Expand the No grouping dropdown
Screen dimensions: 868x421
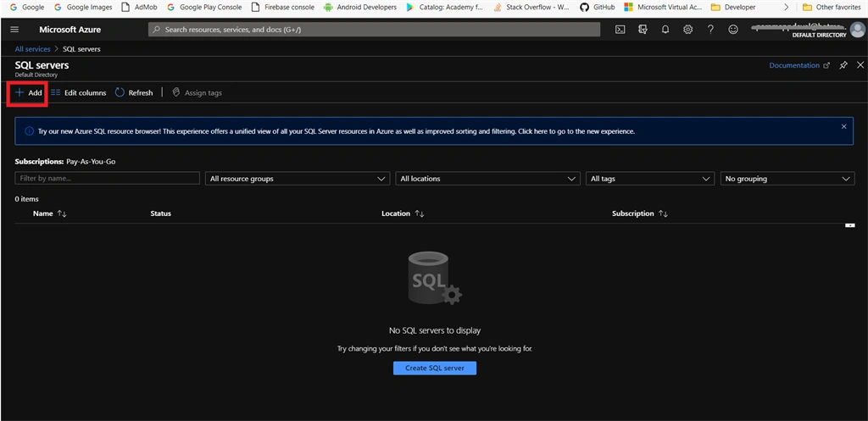(x=787, y=179)
